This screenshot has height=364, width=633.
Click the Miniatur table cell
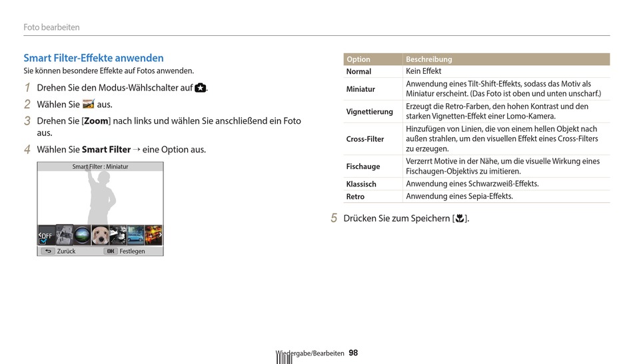tap(373, 89)
